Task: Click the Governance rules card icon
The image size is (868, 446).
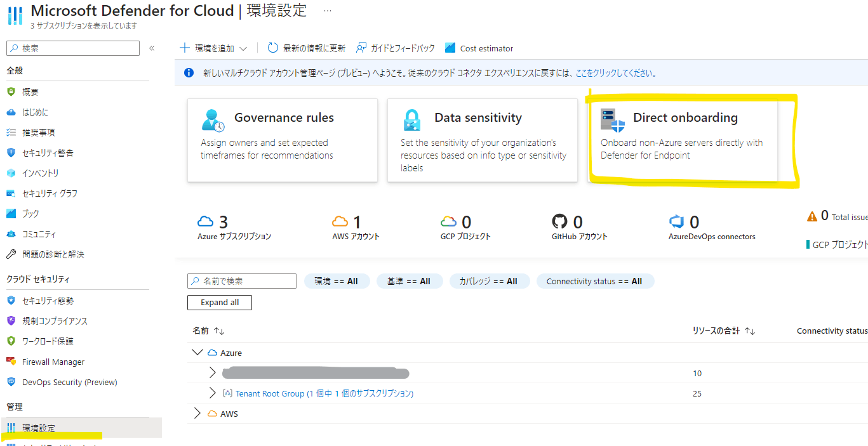Action: pyautogui.click(x=213, y=119)
